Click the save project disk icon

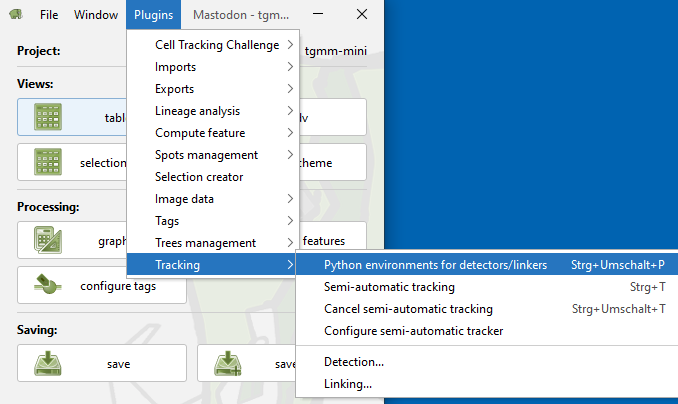pos(48,363)
